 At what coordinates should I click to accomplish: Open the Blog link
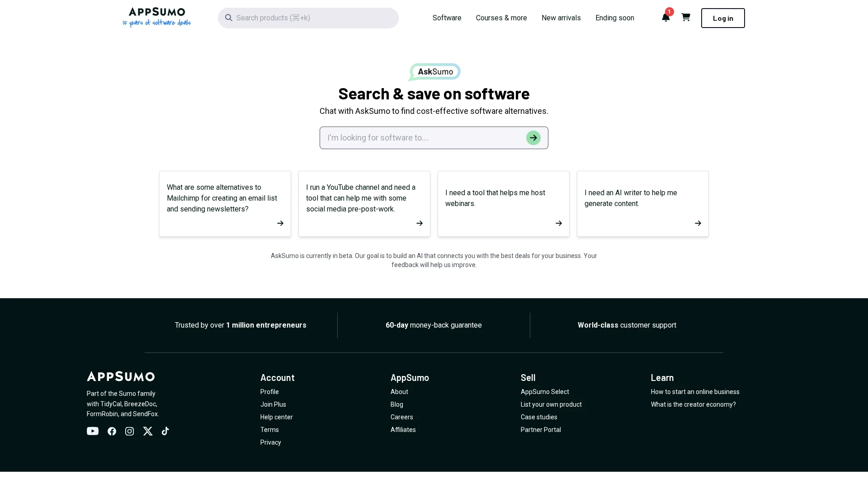pos(397,404)
